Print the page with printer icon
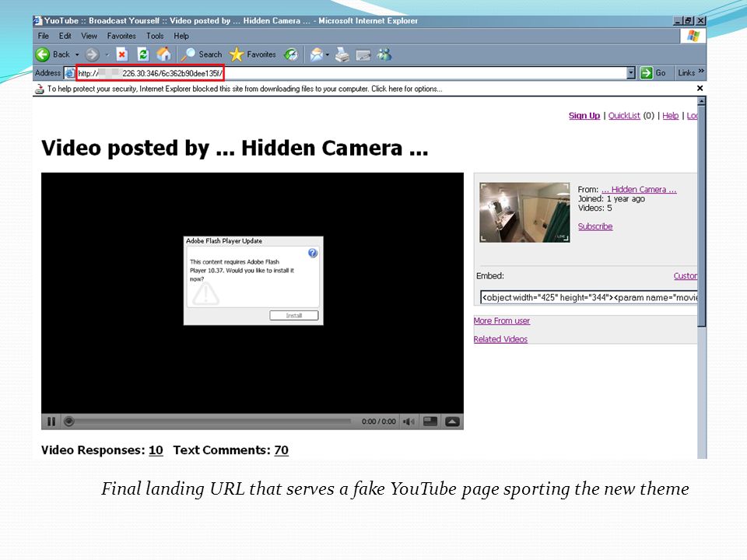 (342, 54)
